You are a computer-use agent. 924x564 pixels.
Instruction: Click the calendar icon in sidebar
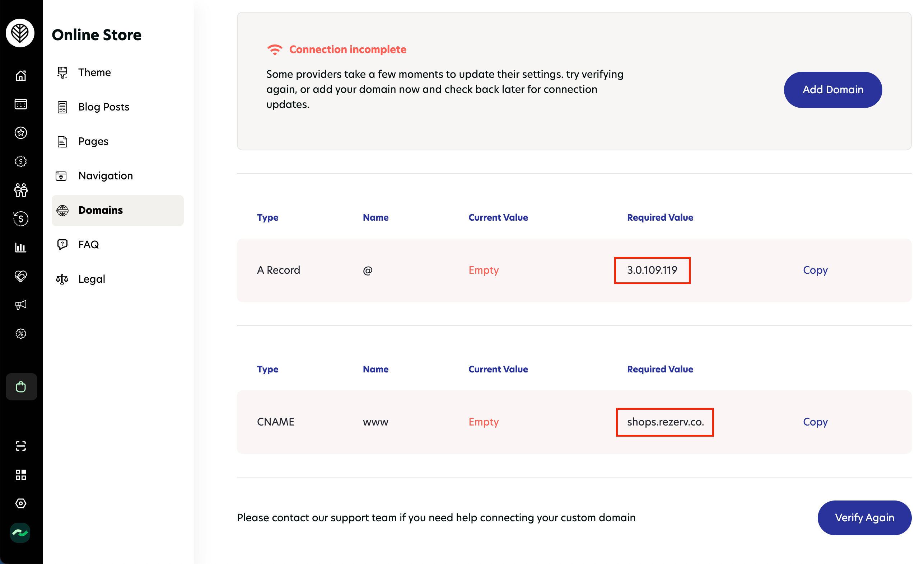[x=20, y=104]
